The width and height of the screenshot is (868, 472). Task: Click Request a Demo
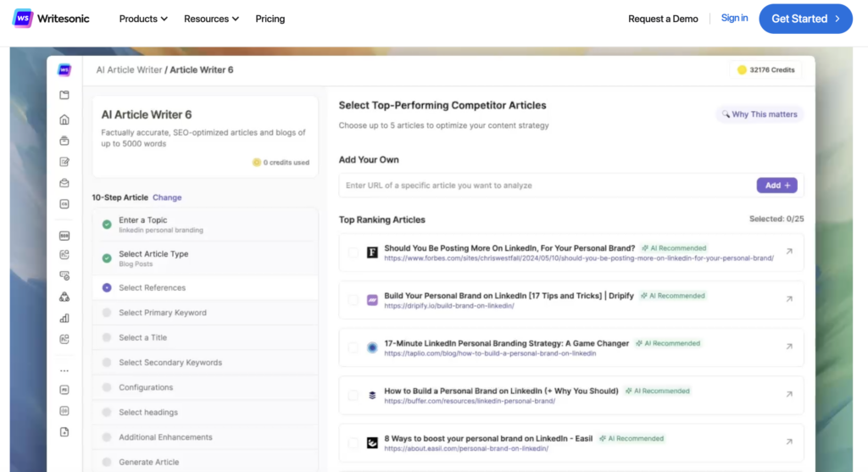(663, 19)
